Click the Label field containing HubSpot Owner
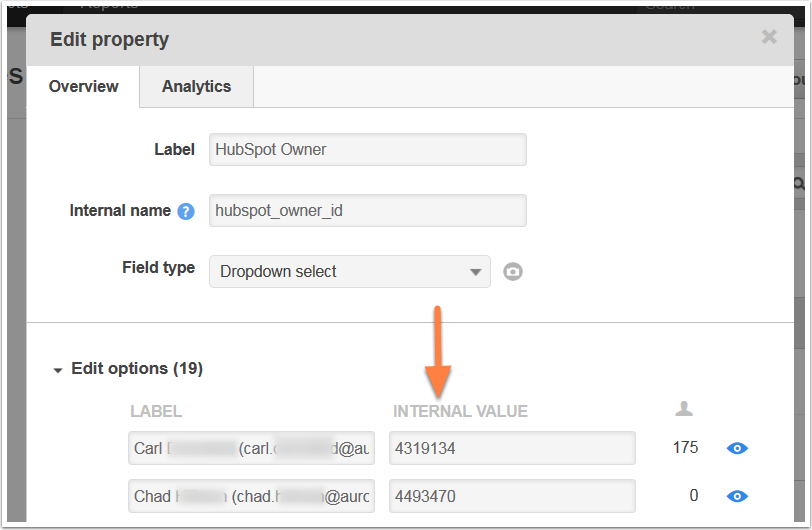The width and height of the screenshot is (812, 530). point(368,150)
